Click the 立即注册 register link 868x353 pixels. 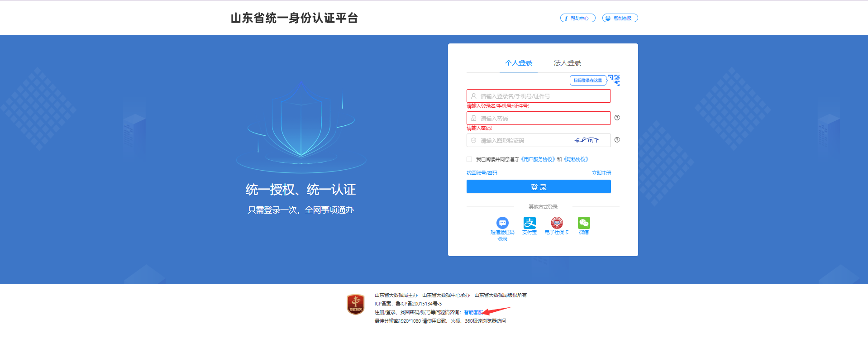[601, 173]
